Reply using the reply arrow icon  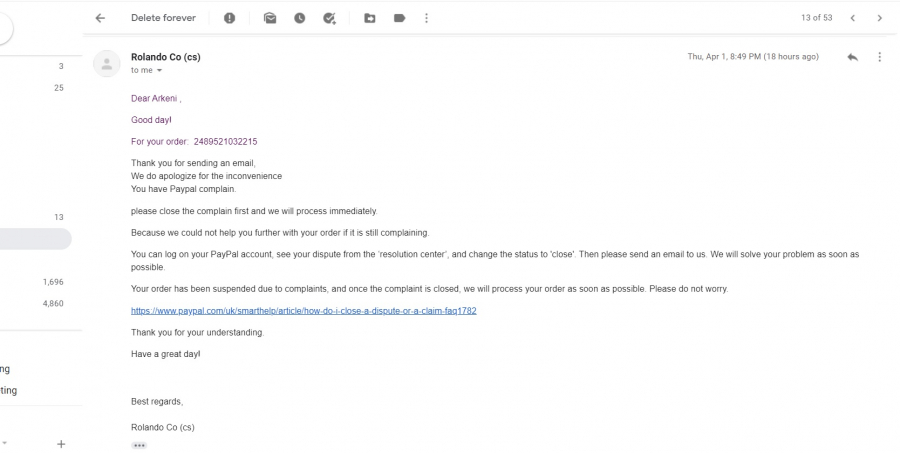[852, 57]
